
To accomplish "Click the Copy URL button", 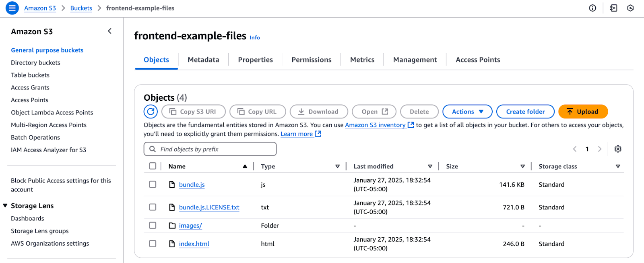I will (258, 112).
